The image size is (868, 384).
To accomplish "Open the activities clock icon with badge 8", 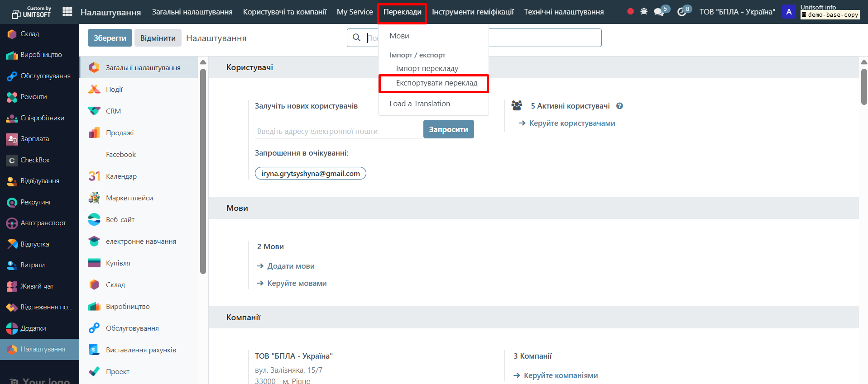I will click(x=682, y=12).
